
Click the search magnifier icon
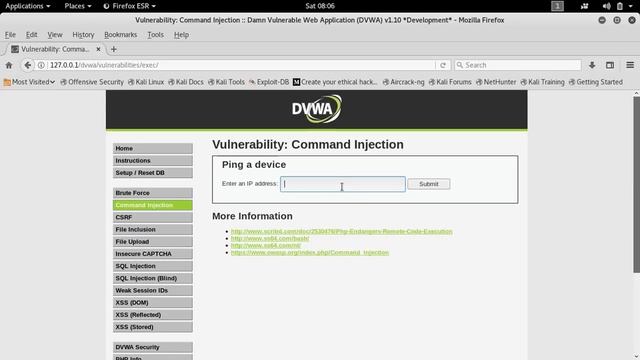460,65
